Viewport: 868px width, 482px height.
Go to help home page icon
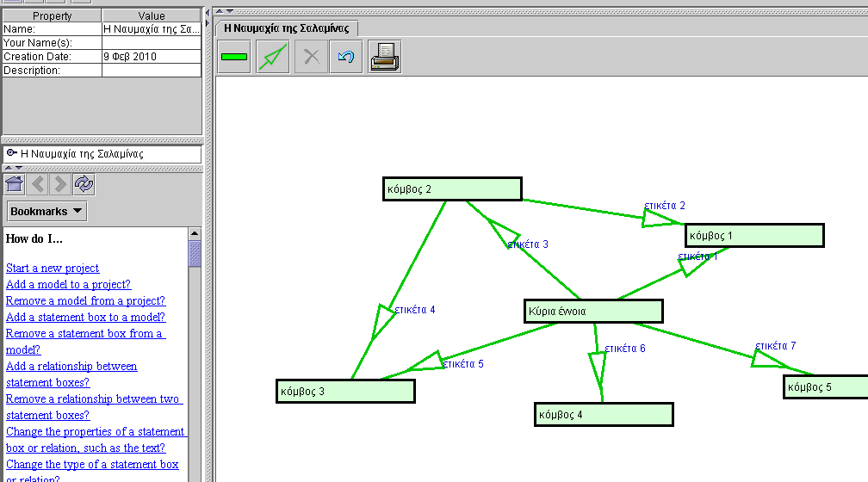(x=15, y=183)
